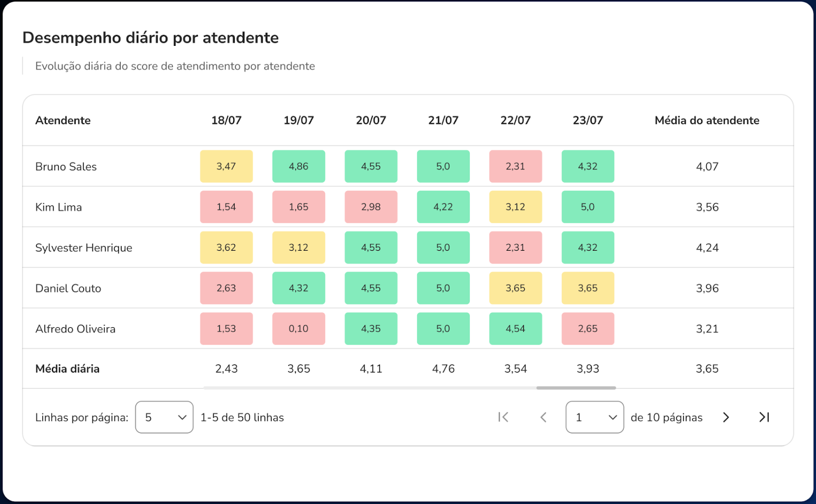Jump to the last page
This screenshot has height=504, width=816.
(764, 417)
